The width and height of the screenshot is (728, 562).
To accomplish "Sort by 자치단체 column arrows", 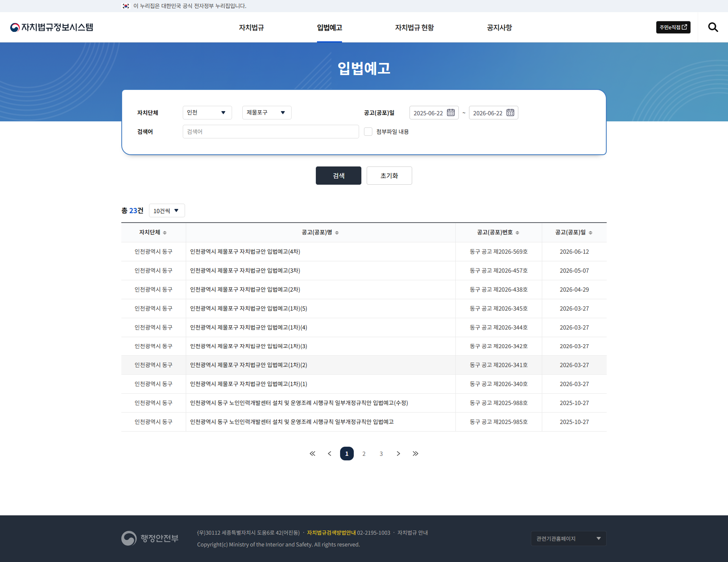I will pos(165,233).
